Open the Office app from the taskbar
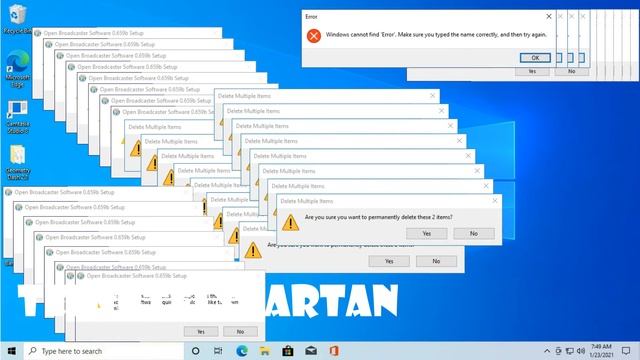Image resolution: width=640 pixels, height=360 pixels. pyautogui.click(x=334, y=351)
